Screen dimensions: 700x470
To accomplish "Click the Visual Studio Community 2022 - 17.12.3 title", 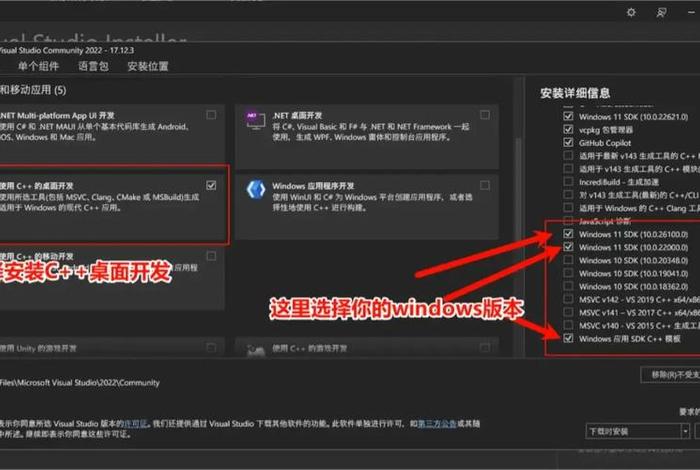I will tap(67, 50).
